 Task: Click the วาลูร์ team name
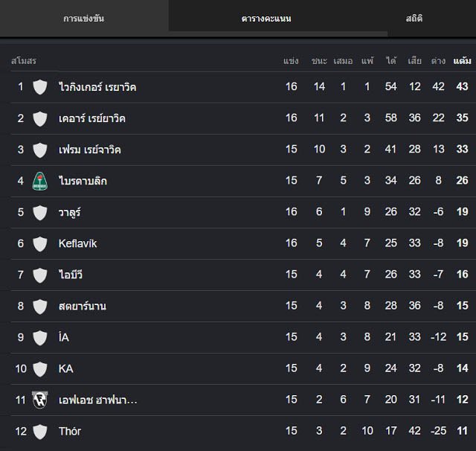(69, 212)
